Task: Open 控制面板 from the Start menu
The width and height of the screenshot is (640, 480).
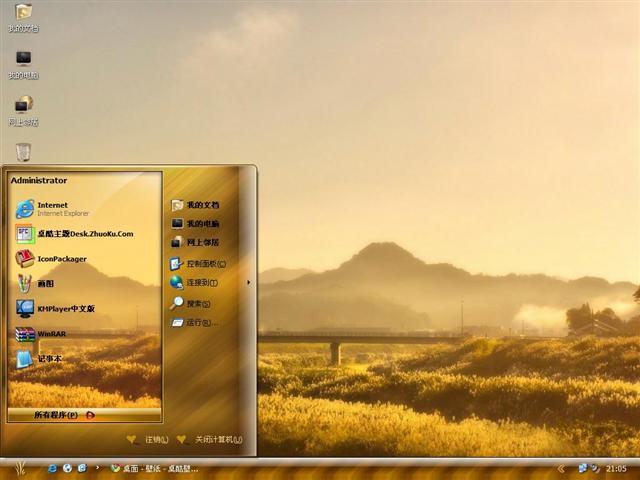Action: point(202,264)
